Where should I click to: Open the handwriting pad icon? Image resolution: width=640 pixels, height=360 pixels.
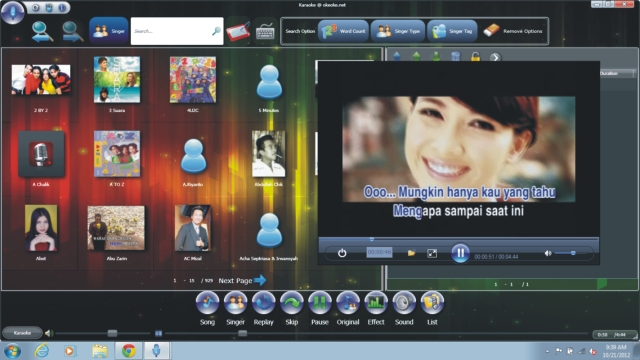[x=238, y=31]
